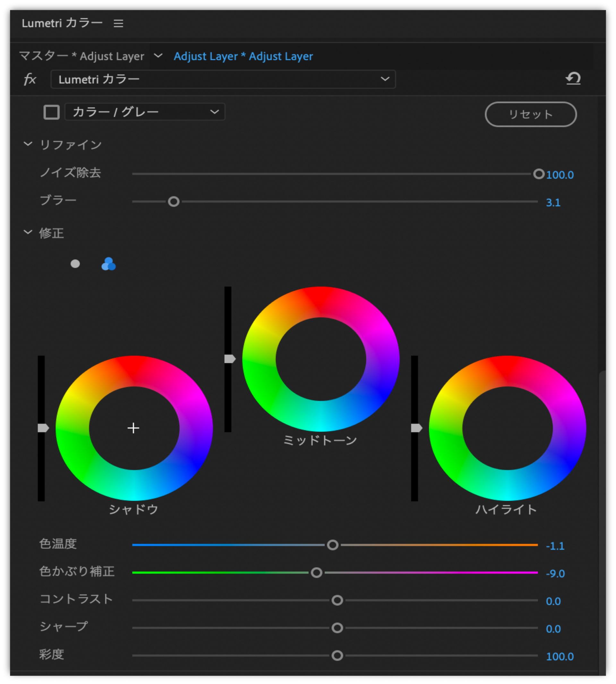616x684 pixels.
Task: Click the reset effect arrow icon
Action: click(573, 79)
